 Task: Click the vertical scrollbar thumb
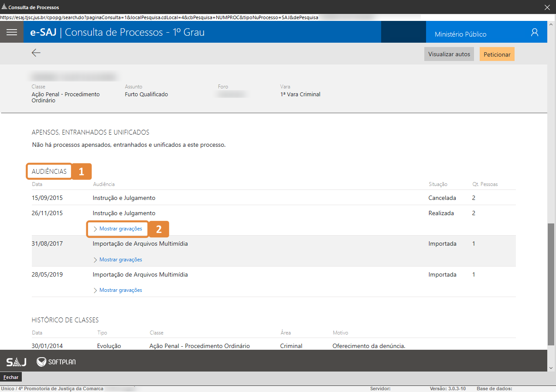[551, 283]
